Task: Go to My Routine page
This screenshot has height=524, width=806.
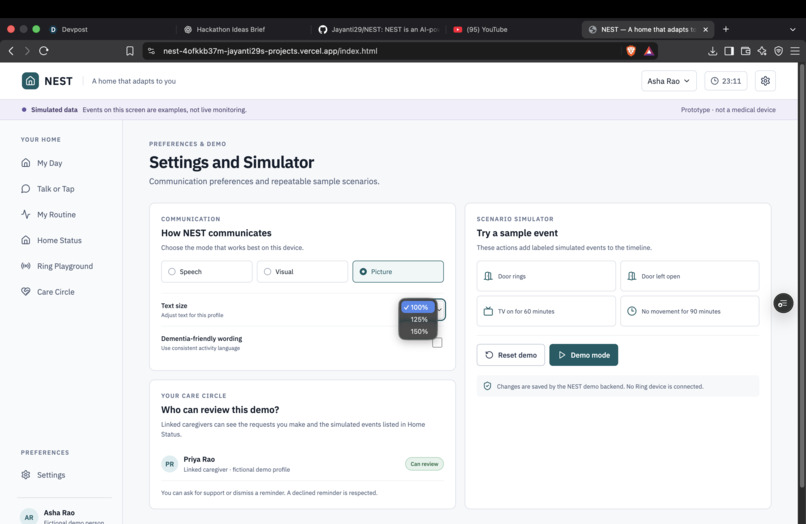Action: [56, 214]
